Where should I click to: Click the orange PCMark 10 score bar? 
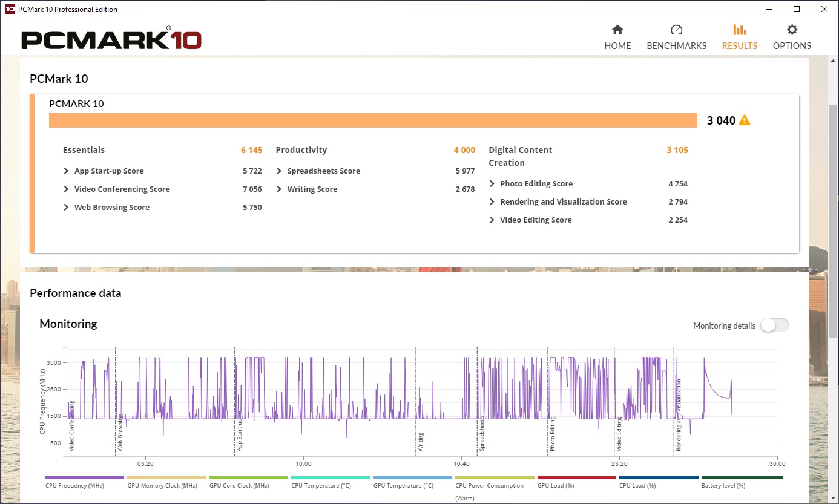click(373, 120)
